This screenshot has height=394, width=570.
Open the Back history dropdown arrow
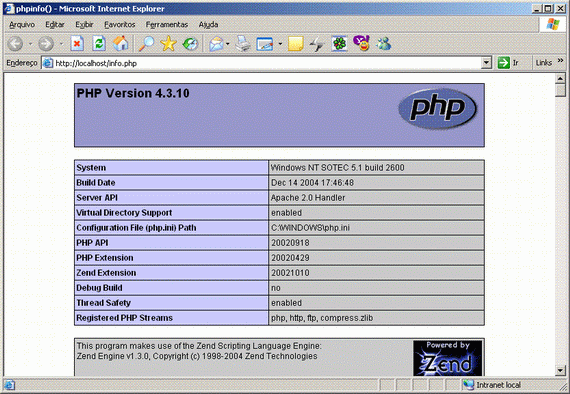(31, 44)
